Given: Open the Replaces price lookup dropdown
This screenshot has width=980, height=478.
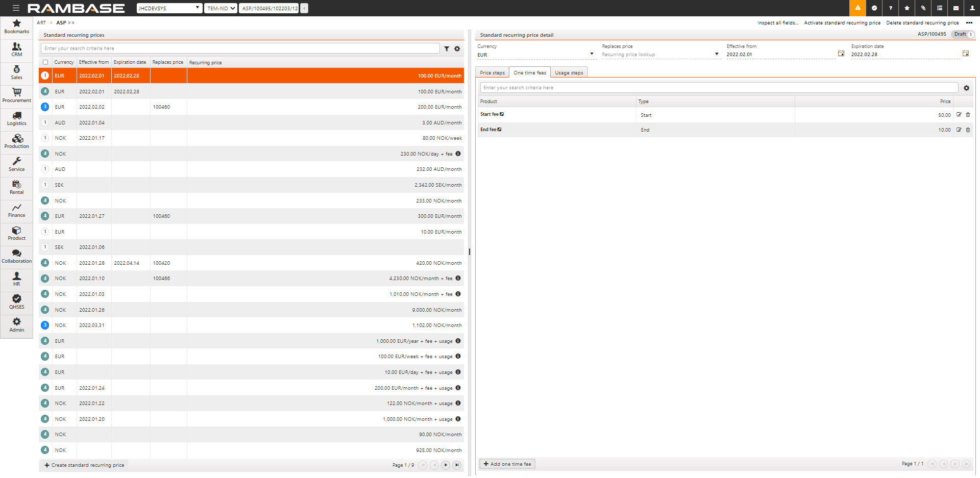Looking at the screenshot, I should 716,54.
